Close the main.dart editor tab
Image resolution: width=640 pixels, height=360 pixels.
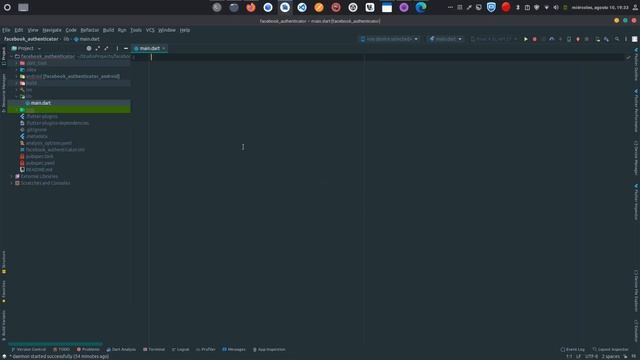164,48
